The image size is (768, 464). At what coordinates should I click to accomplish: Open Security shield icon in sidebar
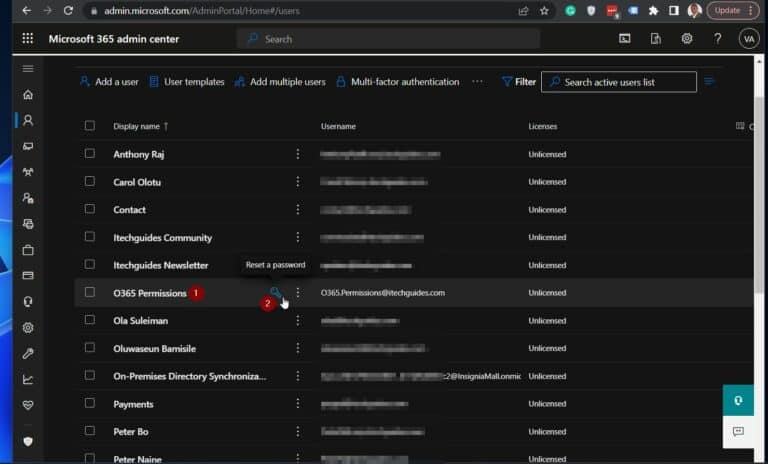point(28,441)
